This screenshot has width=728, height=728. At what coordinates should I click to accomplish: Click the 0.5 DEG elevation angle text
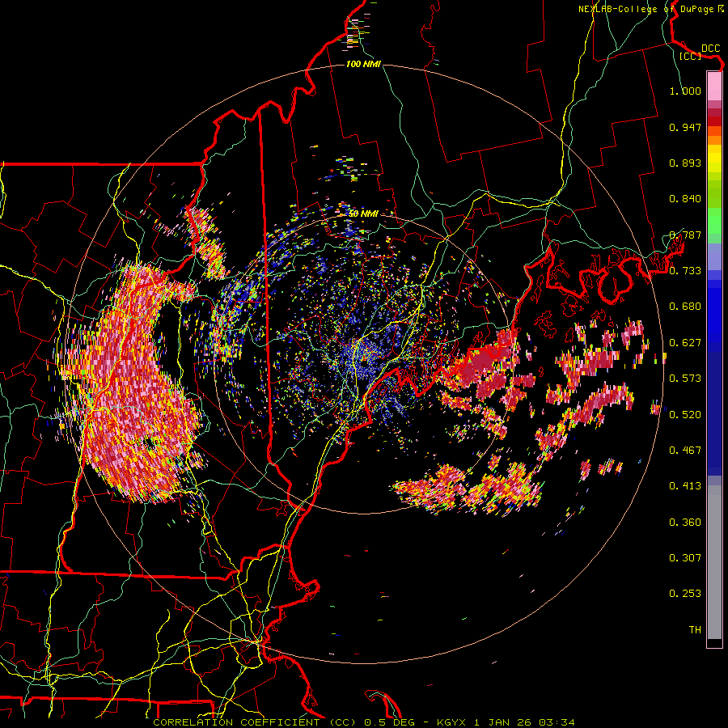click(x=389, y=722)
